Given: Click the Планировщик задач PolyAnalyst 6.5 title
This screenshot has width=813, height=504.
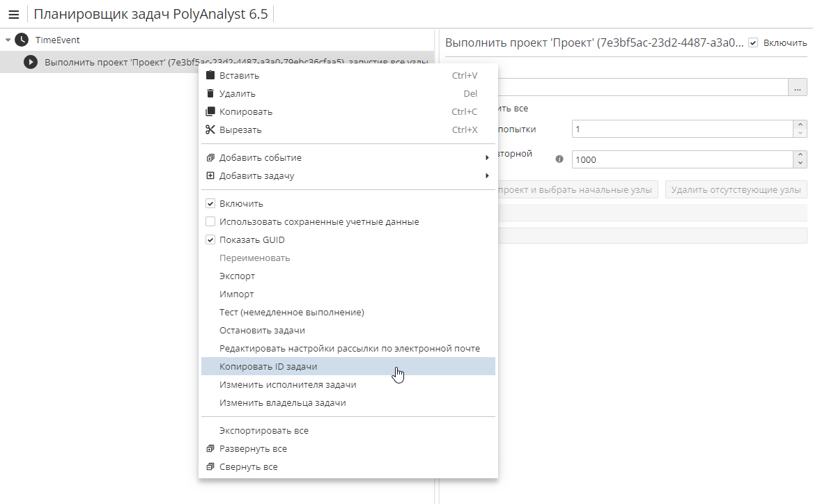Looking at the screenshot, I should click(151, 14).
